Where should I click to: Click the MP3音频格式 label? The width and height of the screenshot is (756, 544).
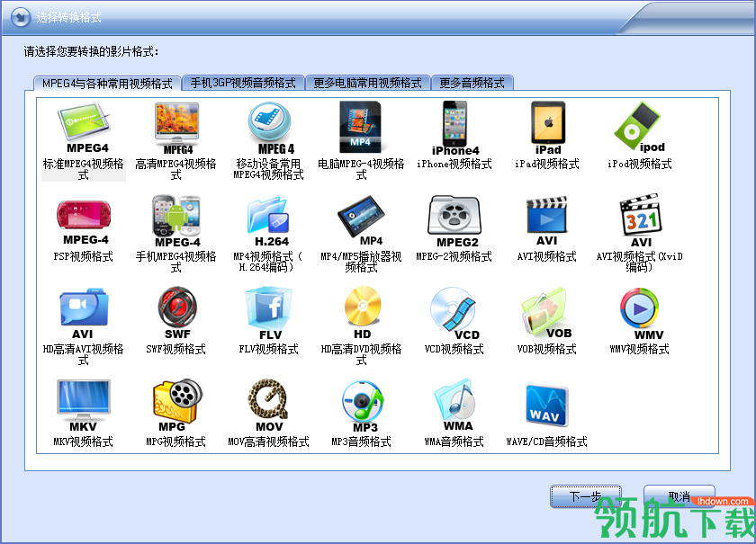[x=361, y=441]
